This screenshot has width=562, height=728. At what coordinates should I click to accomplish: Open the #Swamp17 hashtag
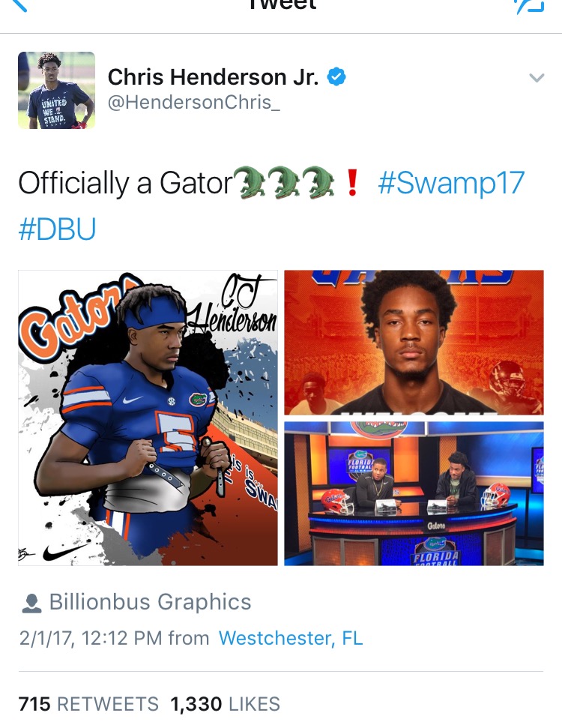[x=451, y=182]
